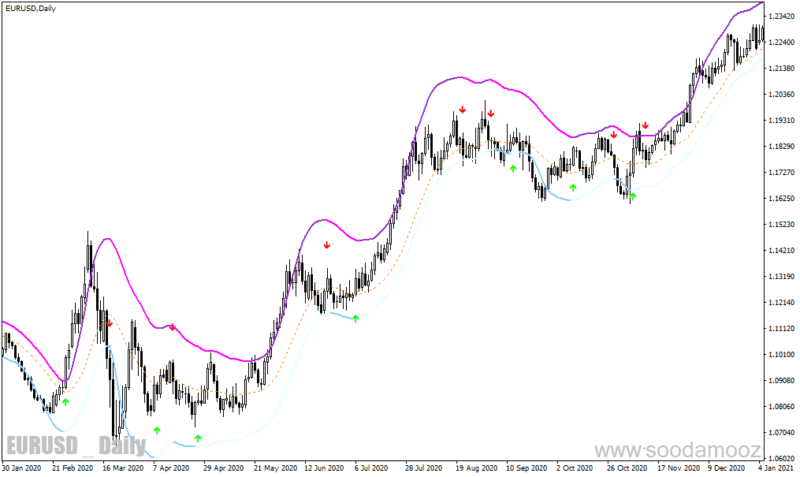Viewport: 800px width, 477px height.
Task: Select the green buy arrow above 6 Jul 2020
Action: [356, 318]
